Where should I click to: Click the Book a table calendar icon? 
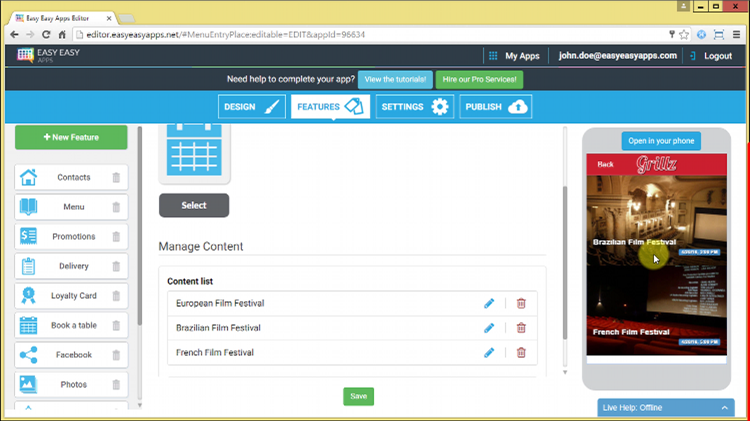click(28, 325)
